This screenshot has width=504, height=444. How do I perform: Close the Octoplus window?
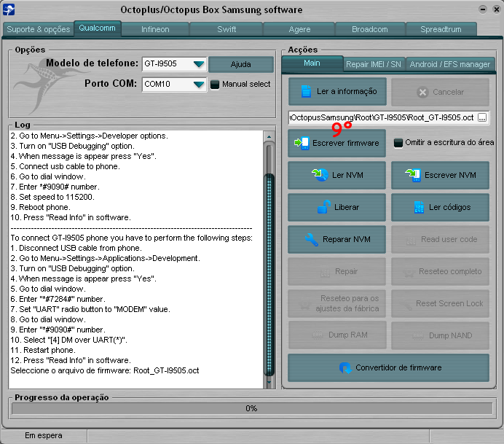(x=497, y=9)
